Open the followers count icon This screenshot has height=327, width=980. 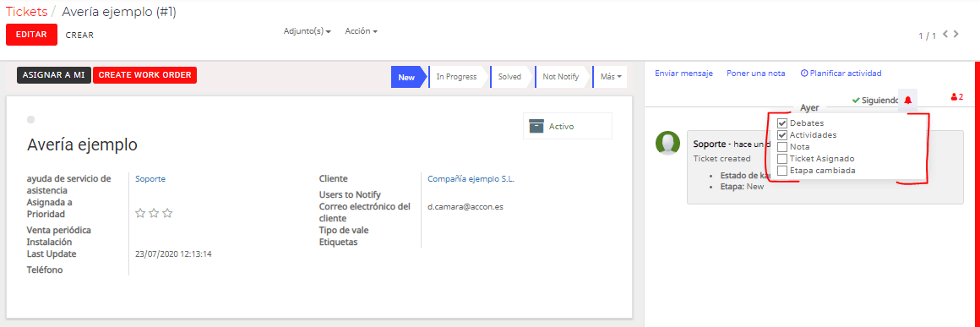[x=957, y=97]
